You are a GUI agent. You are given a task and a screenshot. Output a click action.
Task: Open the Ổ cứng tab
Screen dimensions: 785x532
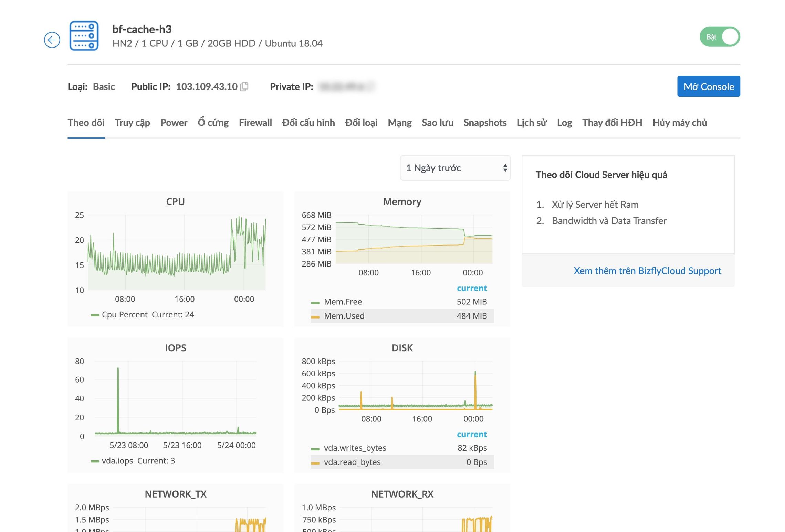(x=213, y=123)
